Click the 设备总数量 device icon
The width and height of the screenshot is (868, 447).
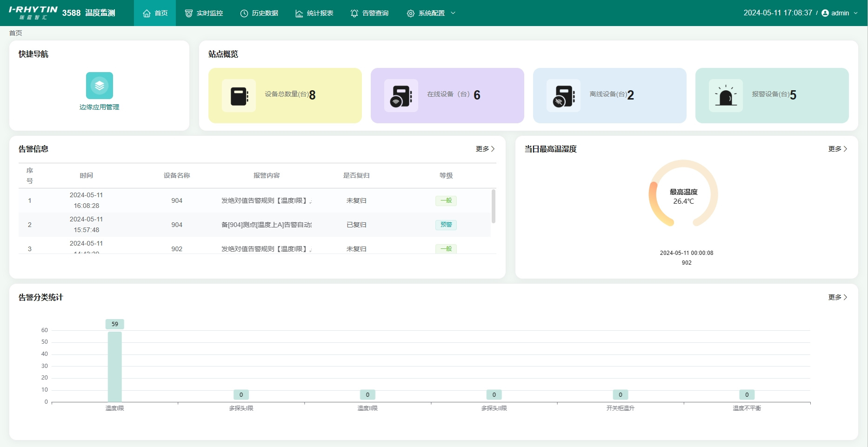pos(239,96)
